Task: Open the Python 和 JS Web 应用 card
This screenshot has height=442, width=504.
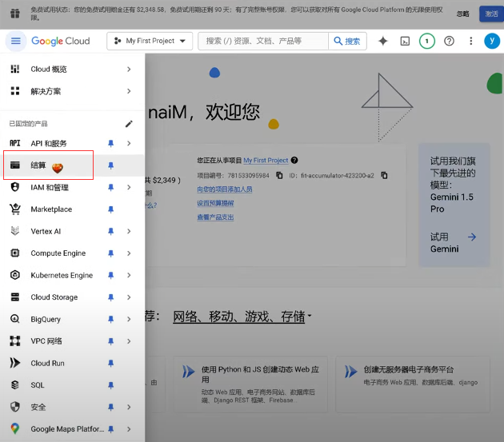Action: click(250, 384)
